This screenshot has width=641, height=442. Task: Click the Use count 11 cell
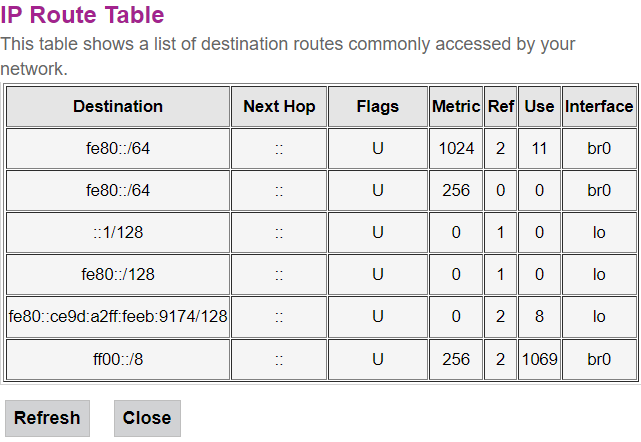[539, 149]
